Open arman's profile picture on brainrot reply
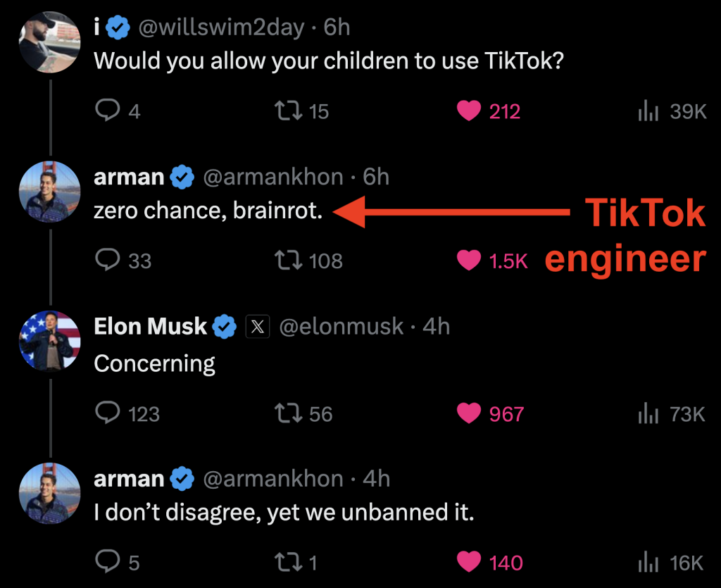The width and height of the screenshot is (721, 588). (x=50, y=192)
